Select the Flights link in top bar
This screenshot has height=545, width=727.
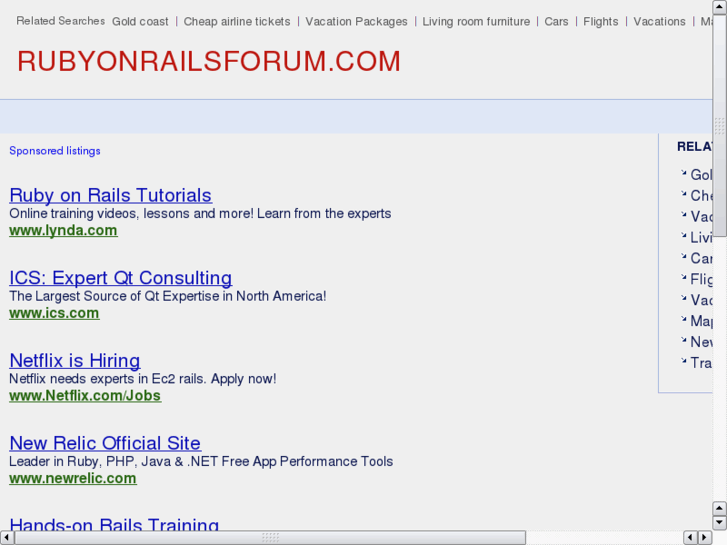point(600,22)
